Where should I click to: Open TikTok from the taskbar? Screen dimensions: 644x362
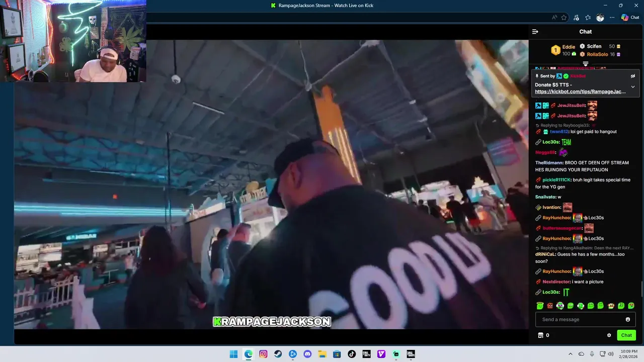click(x=352, y=354)
